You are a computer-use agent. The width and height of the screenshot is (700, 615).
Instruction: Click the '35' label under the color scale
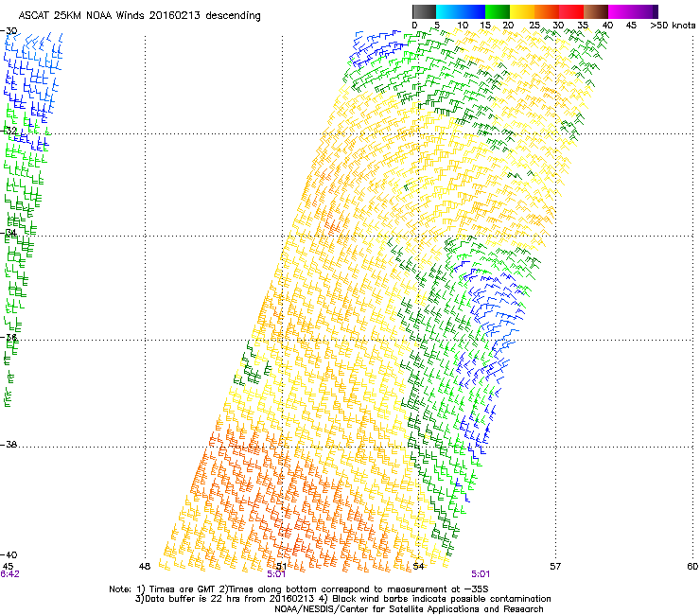[583, 26]
